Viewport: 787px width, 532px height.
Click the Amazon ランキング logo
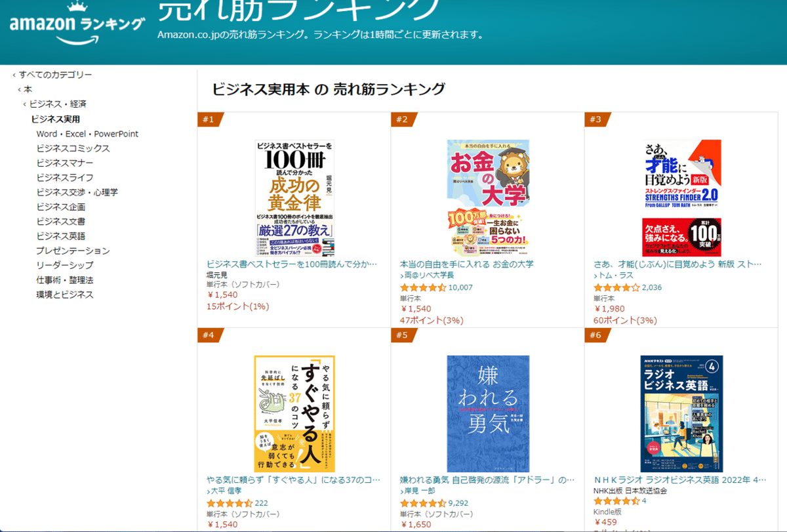[77, 26]
